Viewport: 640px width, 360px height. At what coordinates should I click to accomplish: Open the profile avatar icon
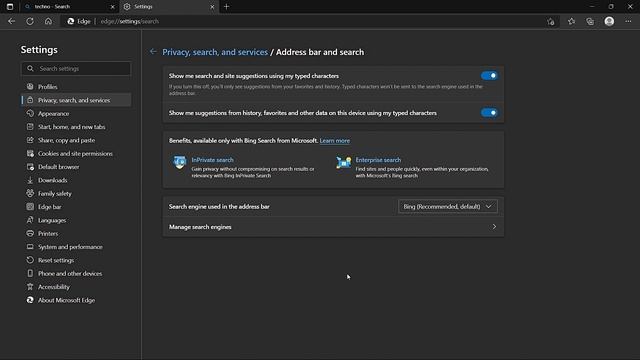[x=609, y=21]
